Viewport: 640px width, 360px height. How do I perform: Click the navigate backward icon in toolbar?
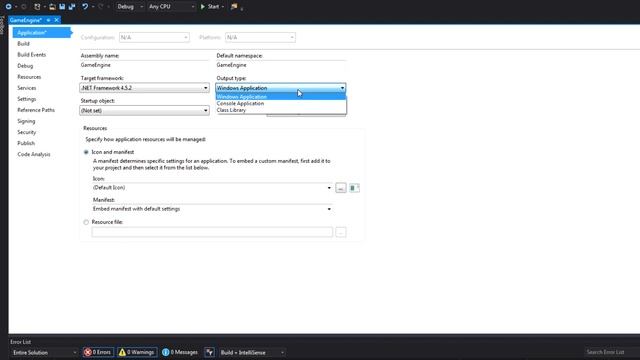click(8, 7)
